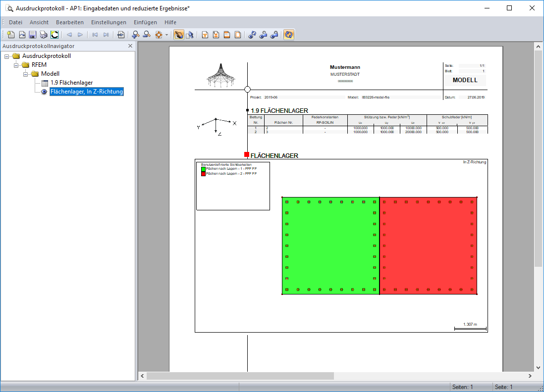The width and height of the screenshot is (544, 392).
Task: Toggle the refresh icon at toolbar end
Action: coord(288,35)
